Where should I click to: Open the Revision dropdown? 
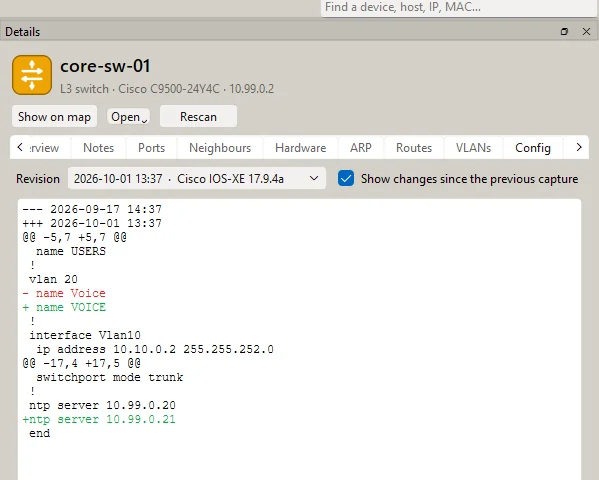pyautogui.click(x=197, y=178)
